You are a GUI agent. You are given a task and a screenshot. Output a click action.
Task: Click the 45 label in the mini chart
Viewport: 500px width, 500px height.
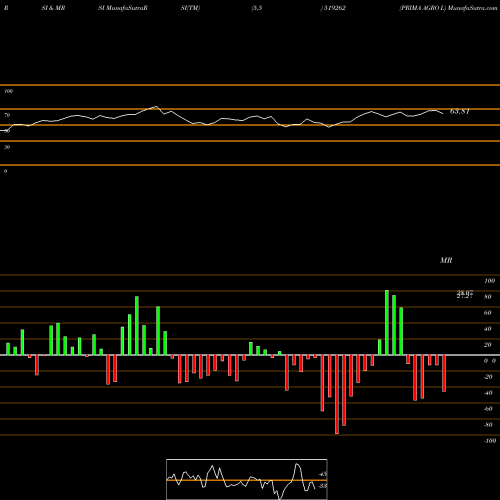pos(323,474)
